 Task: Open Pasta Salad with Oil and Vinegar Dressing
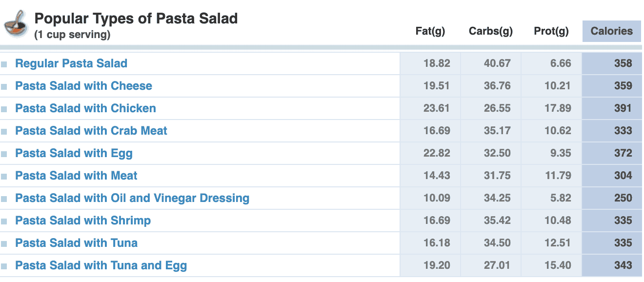pos(132,198)
